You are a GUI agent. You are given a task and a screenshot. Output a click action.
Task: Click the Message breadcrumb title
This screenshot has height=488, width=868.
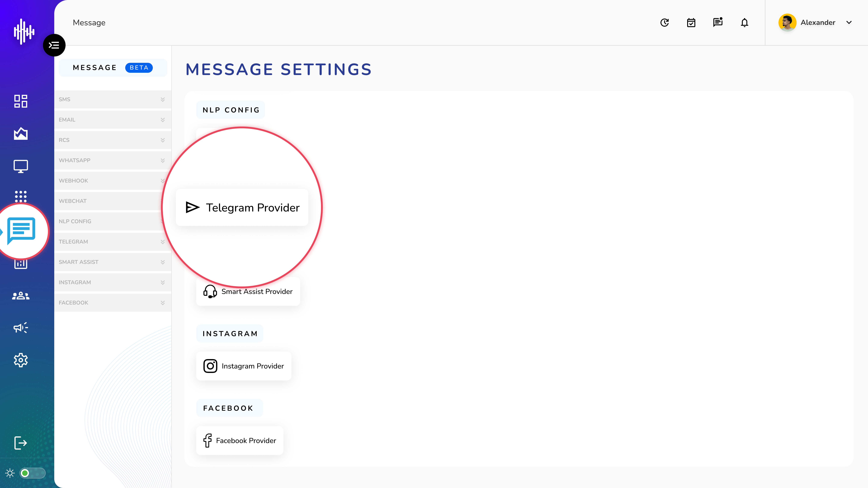click(89, 23)
